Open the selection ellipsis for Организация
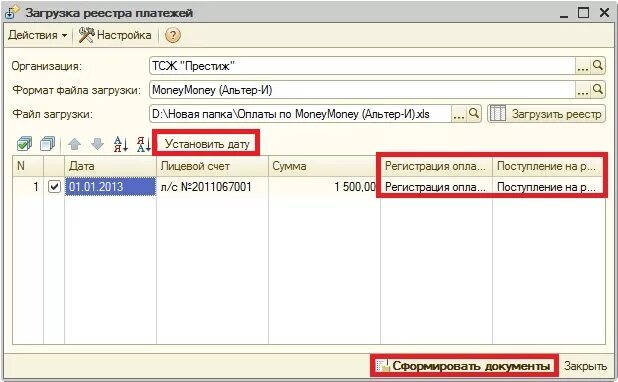This screenshot has height=382, width=618. click(582, 66)
